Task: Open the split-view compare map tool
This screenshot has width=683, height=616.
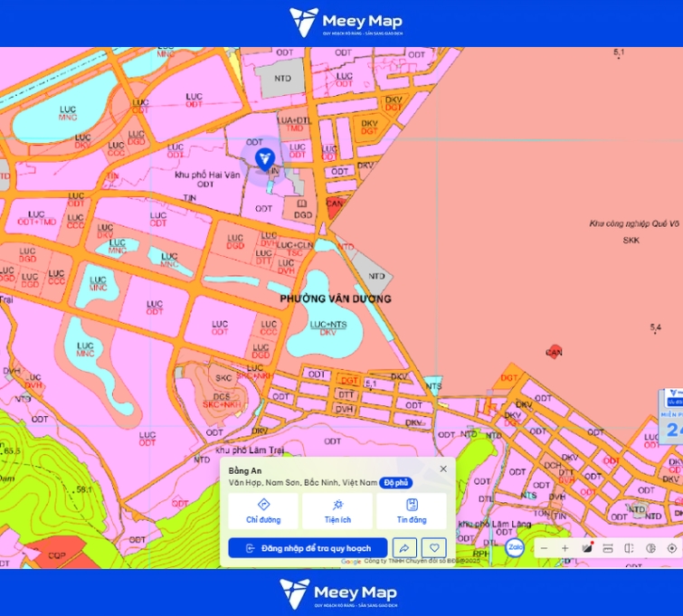Action: pos(629,548)
